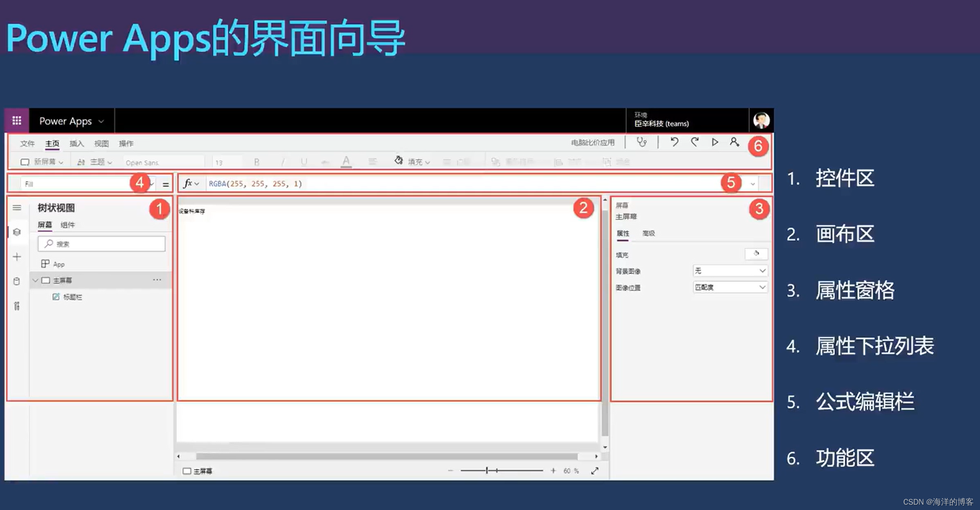Open the 主题 theme dropdown

pos(95,162)
